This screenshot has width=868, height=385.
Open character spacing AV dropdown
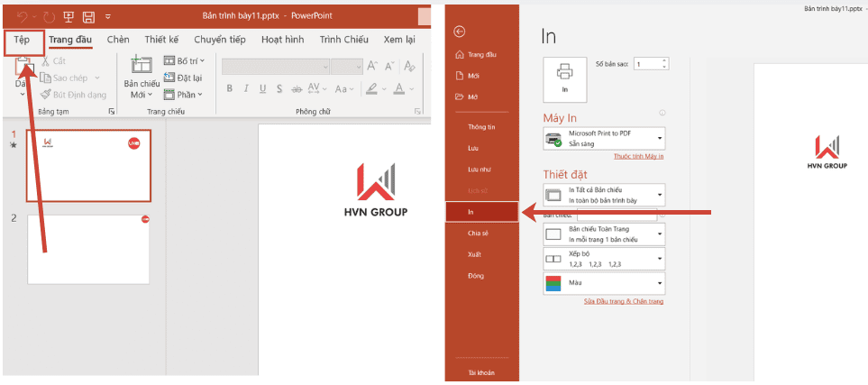[x=316, y=88]
